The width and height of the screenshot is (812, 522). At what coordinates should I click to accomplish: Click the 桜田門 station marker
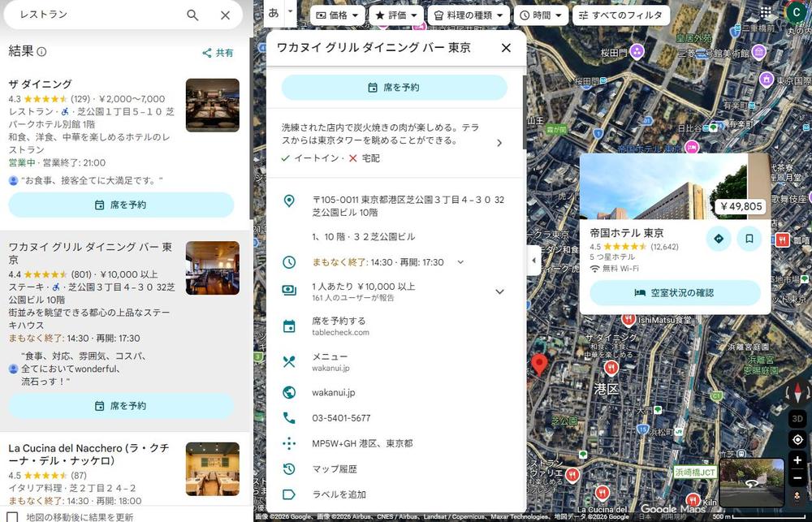click(x=637, y=52)
